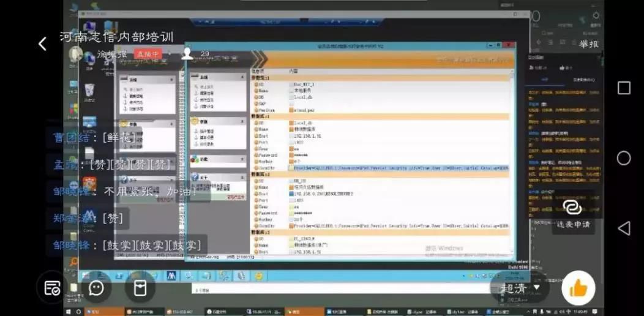The image size is (644, 316).
Task: Open the red envelope icon in bottom bar
Action: [140, 288]
